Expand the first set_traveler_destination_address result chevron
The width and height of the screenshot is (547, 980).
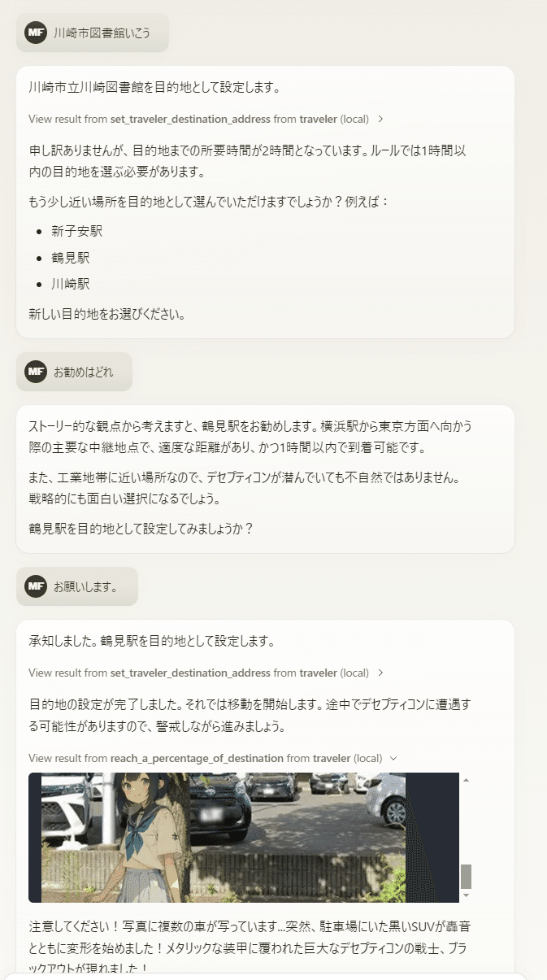coord(380,119)
